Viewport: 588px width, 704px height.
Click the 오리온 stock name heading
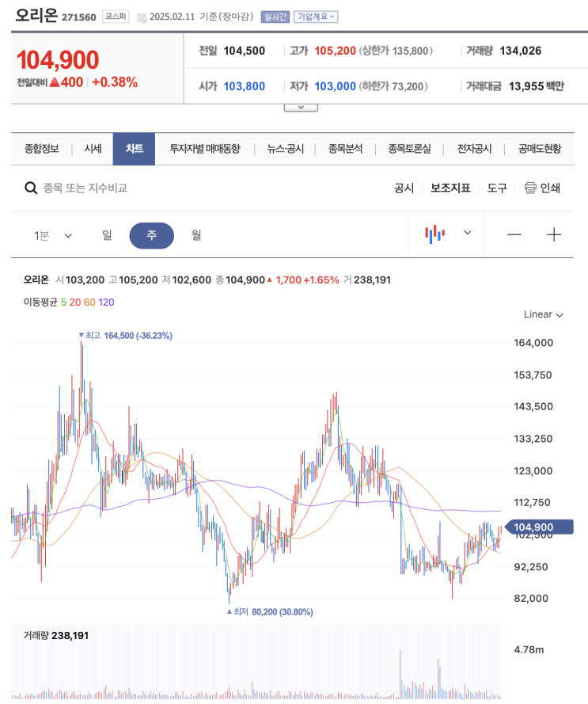click(x=36, y=15)
